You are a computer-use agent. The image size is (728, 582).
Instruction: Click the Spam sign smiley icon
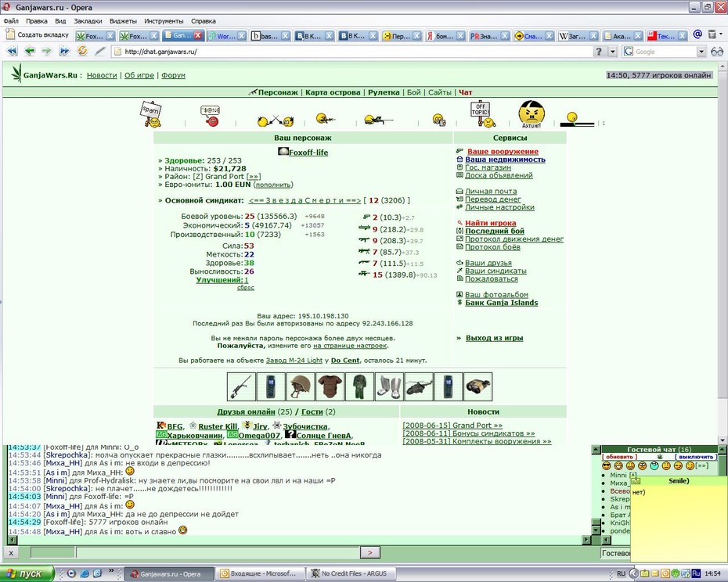(151, 113)
